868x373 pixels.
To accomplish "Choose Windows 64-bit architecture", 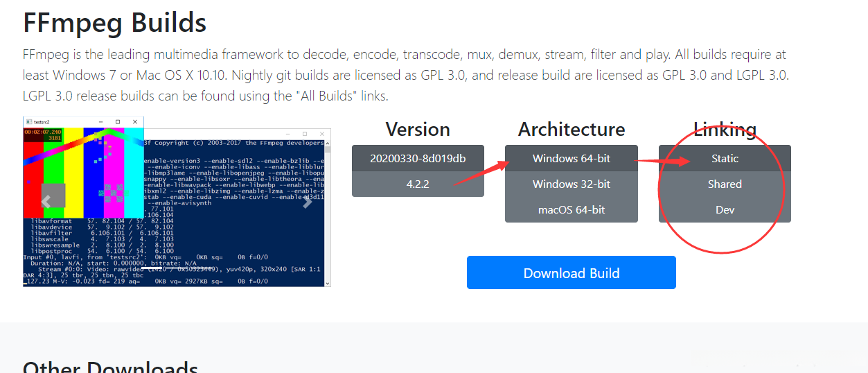I will pyautogui.click(x=572, y=158).
